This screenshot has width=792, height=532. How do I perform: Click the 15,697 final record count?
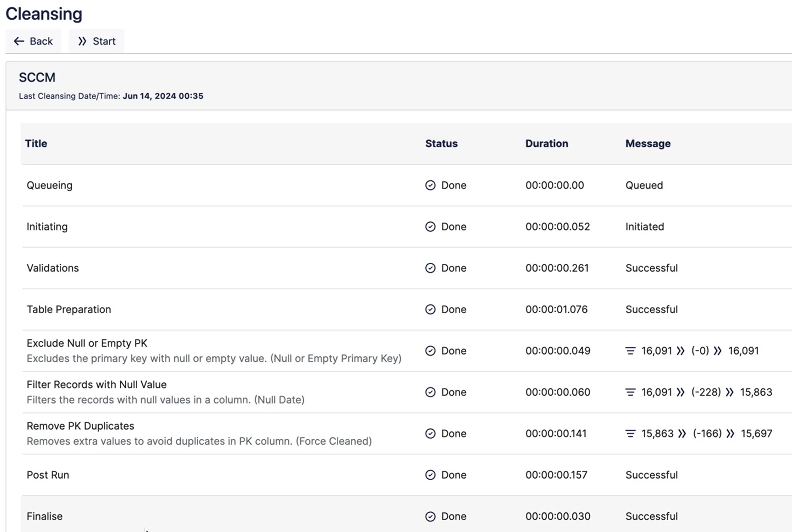coord(756,434)
